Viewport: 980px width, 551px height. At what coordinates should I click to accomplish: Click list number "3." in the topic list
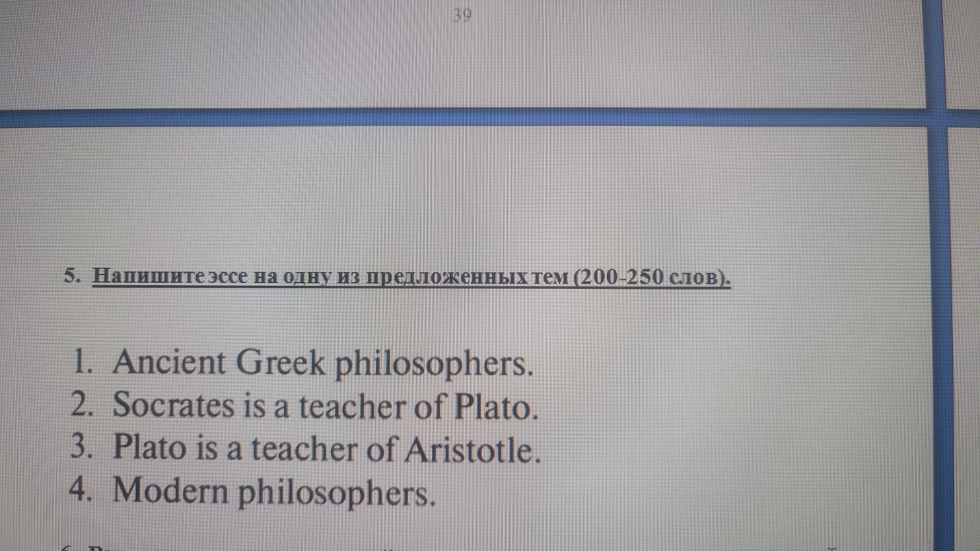[x=82, y=446]
